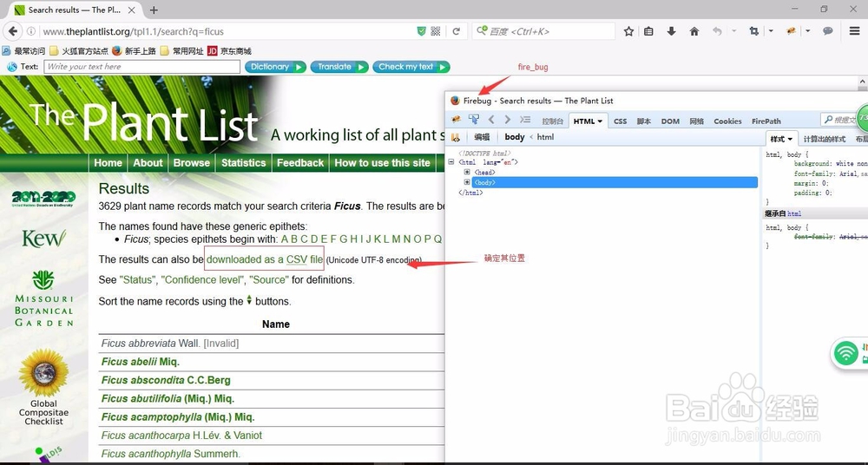
Task: Go back with the browser back arrow
Action: click(x=13, y=31)
